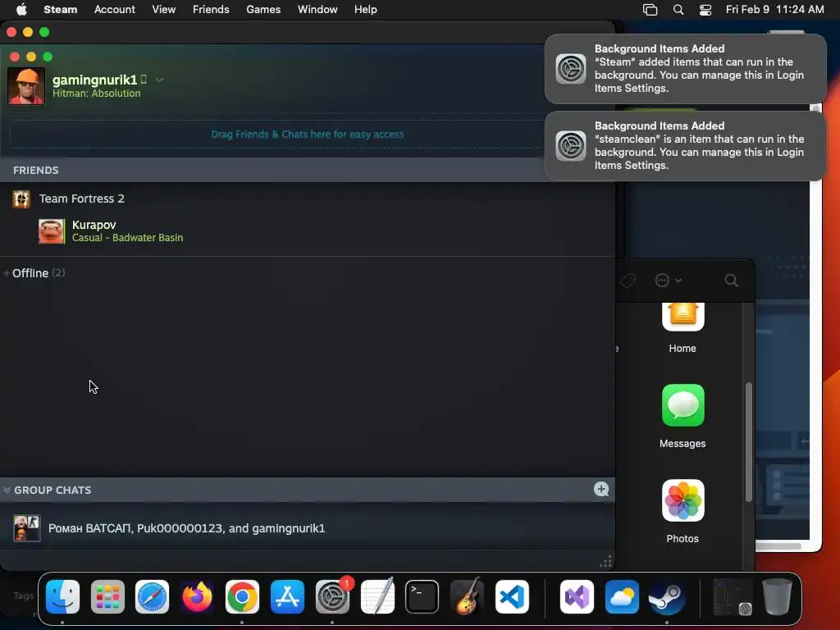Viewport: 840px width, 630px height.
Task: Open System Settings from the Dock
Action: click(x=333, y=597)
